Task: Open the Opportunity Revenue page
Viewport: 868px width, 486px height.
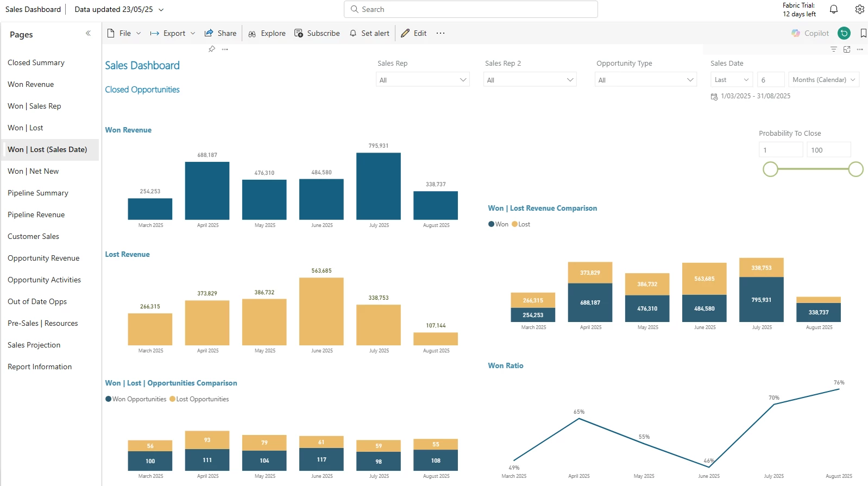Action: [50, 258]
